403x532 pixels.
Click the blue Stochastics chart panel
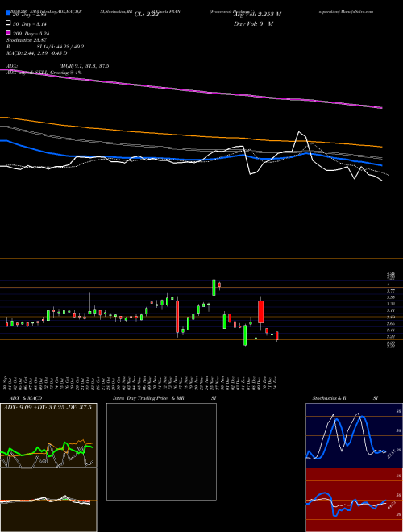(x=354, y=435)
